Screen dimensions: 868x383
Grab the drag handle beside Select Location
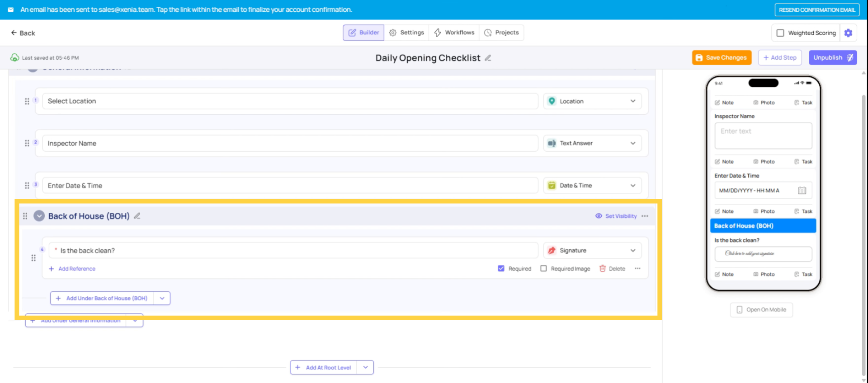(27, 101)
